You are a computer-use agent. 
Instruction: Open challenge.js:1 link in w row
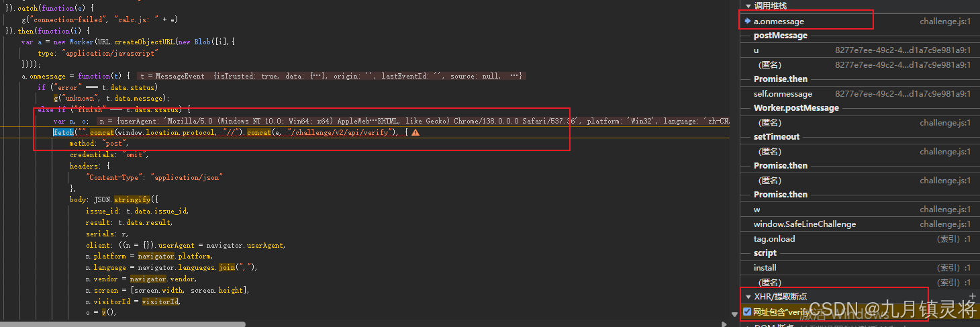[x=945, y=209]
